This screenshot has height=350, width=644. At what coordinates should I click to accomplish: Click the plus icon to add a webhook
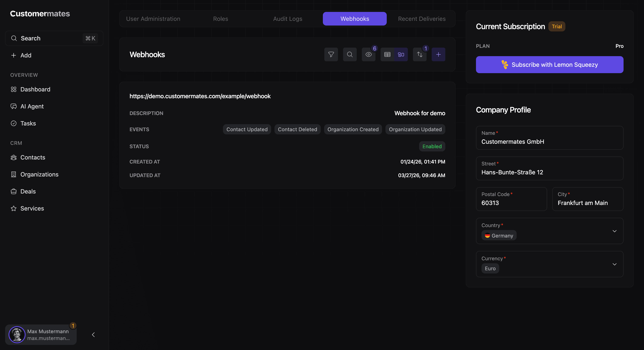pyautogui.click(x=438, y=54)
